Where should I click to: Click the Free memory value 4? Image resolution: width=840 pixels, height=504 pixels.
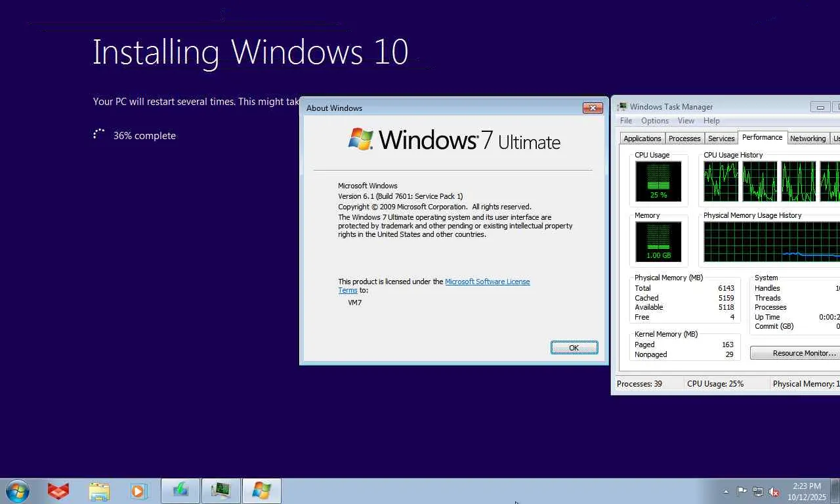[732, 317]
